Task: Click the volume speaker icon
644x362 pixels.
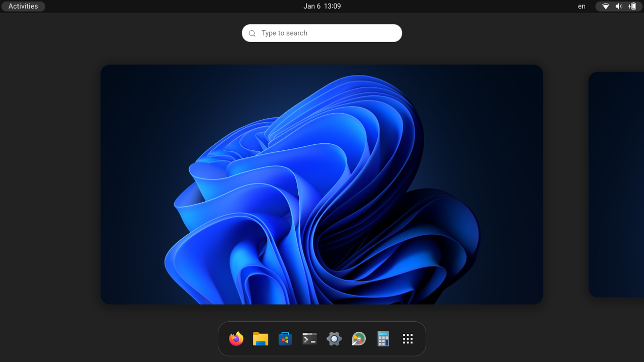Action: click(x=619, y=7)
